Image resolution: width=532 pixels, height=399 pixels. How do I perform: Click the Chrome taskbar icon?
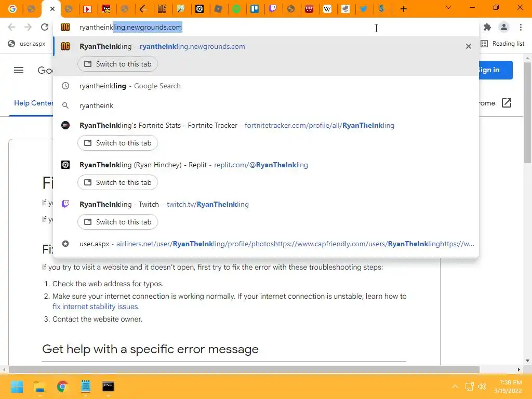tap(62, 386)
